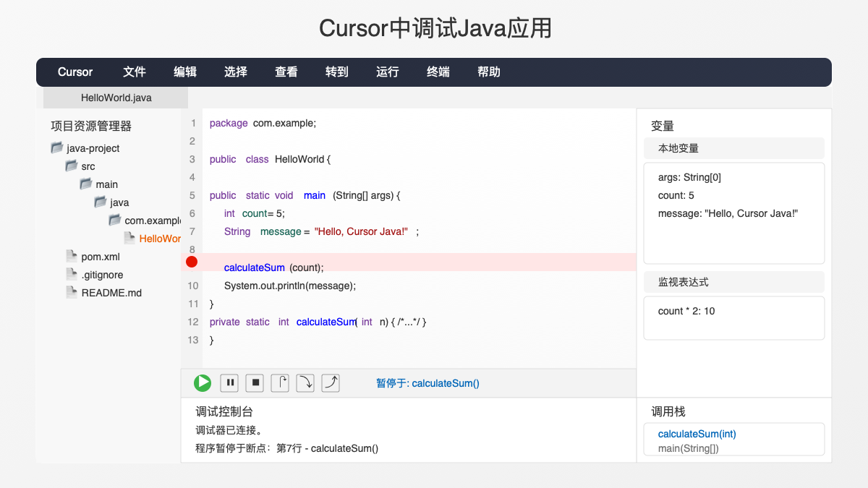The width and height of the screenshot is (868, 488).
Task: Open the 终端 menu
Action: point(438,72)
